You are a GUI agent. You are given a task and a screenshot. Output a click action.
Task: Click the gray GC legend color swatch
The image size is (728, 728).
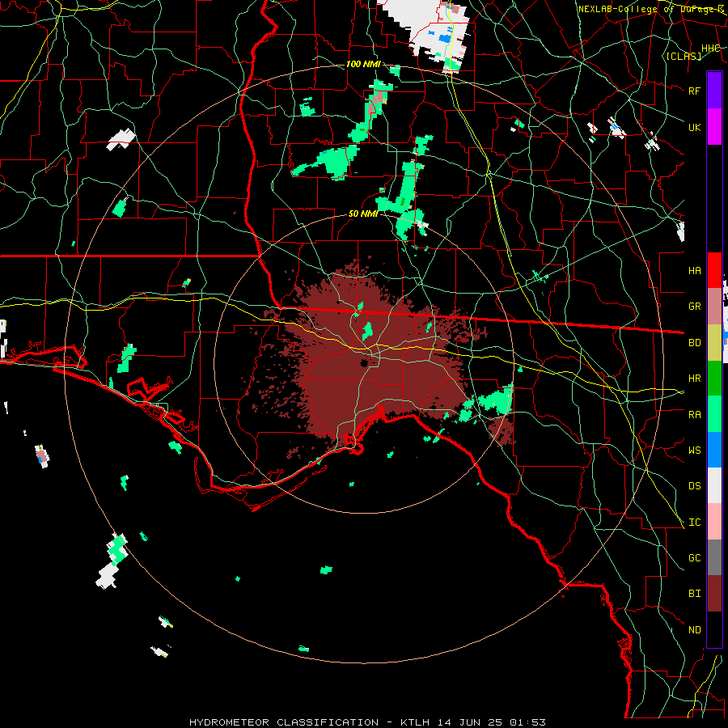[714, 557]
